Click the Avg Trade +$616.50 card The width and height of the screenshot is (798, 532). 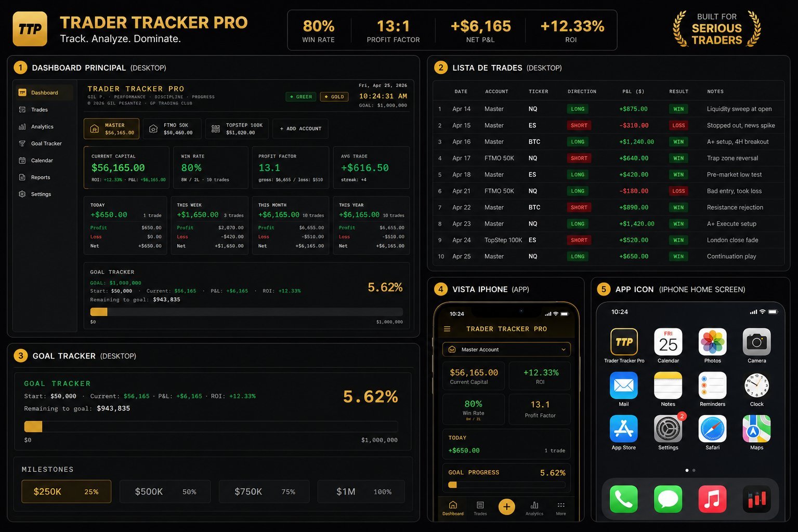pos(371,167)
